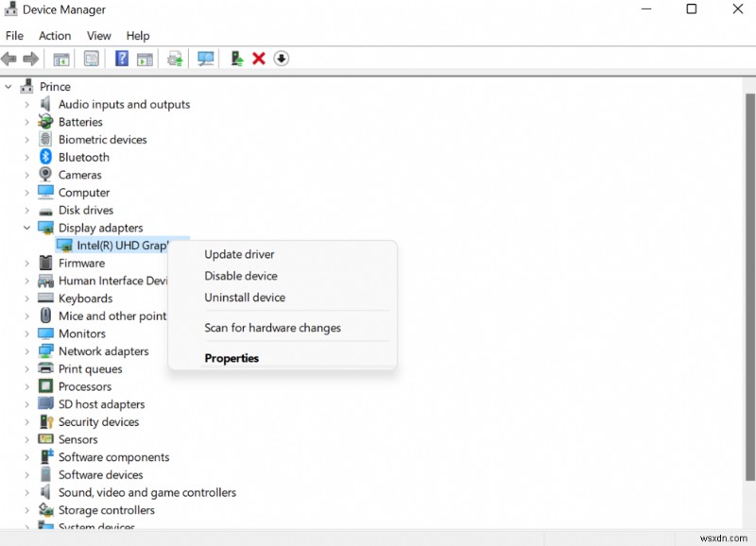Select the Cameras label in tree
Screen dimensions: 756x546
coord(80,175)
